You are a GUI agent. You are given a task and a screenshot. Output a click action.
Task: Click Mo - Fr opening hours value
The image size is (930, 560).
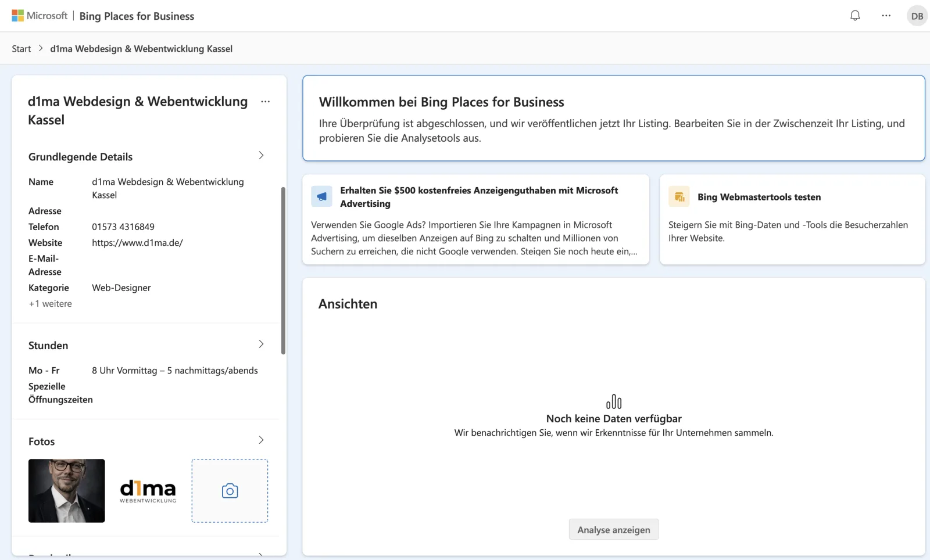click(x=175, y=371)
